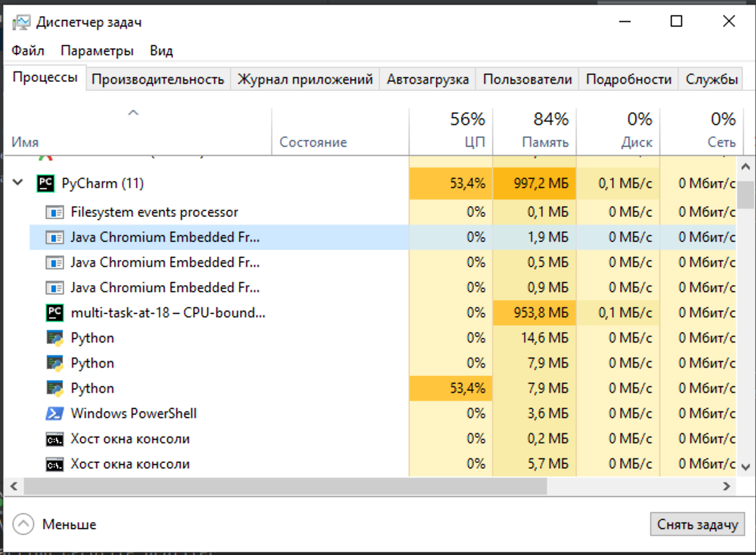Open the Файл menu
The image size is (756, 555).
[x=28, y=51]
